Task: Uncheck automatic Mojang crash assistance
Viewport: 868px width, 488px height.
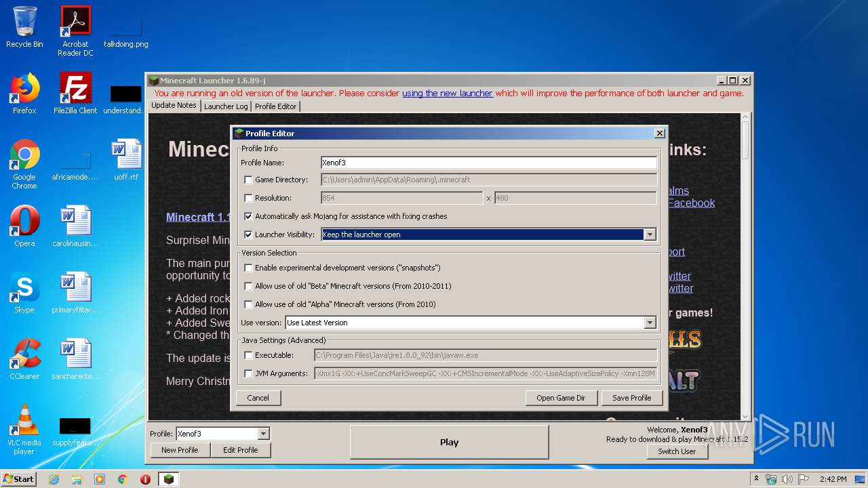Action: click(248, 216)
